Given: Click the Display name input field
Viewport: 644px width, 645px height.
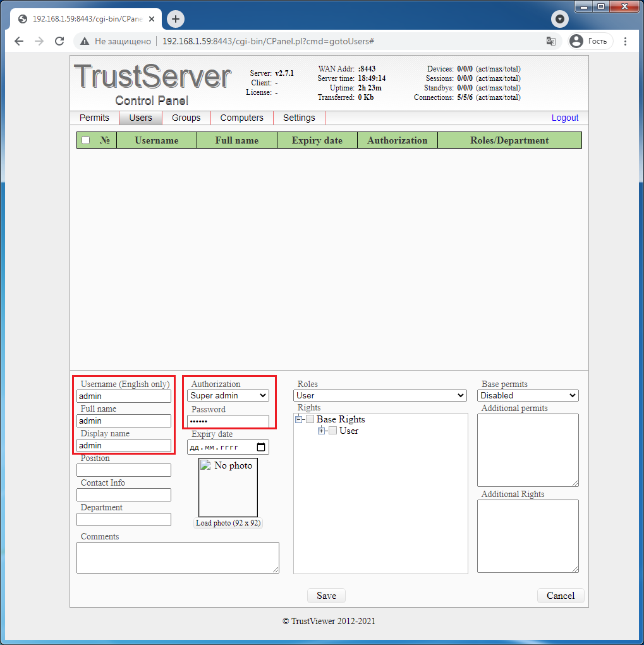Looking at the screenshot, I should 124,446.
